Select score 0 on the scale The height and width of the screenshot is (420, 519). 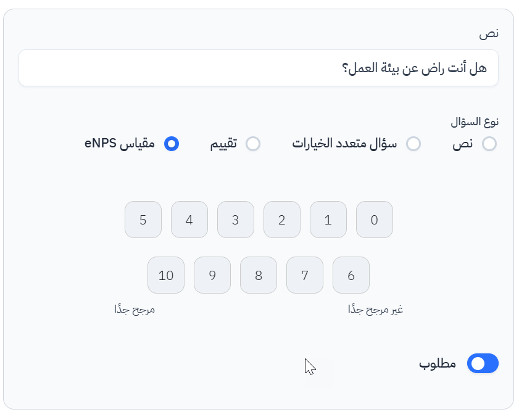tap(375, 220)
